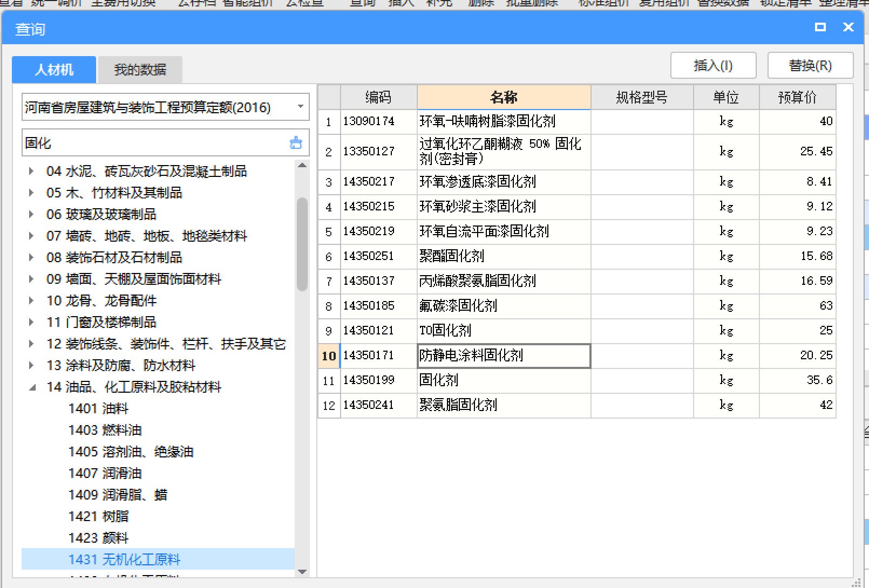Select tree item 1423 颜料
This screenshot has height=588, width=869.
click(x=98, y=538)
